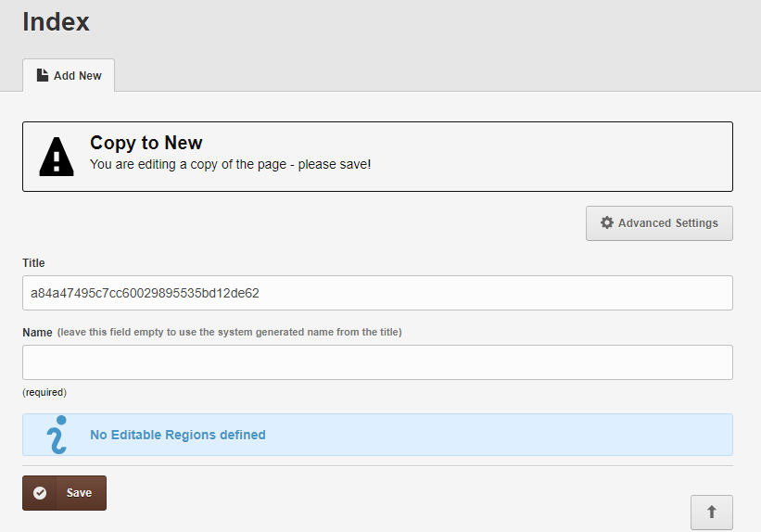Viewport: 761px width, 532px height.
Task: Click the (required) note below Name
Action: tap(44, 392)
